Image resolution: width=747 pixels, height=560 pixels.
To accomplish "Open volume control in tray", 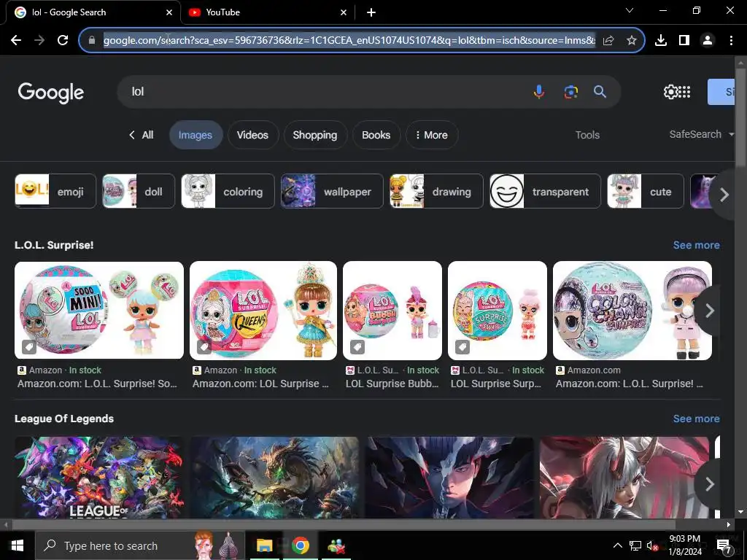I will (x=652, y=545).
